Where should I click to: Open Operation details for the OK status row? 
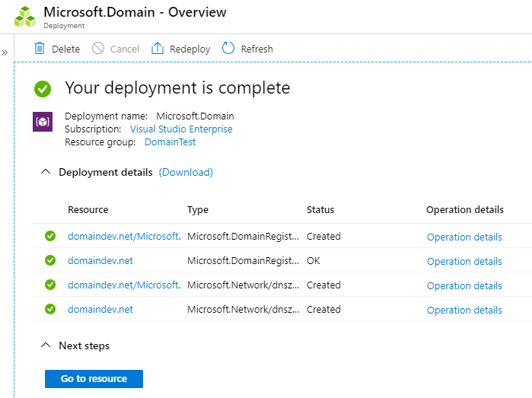464,261
